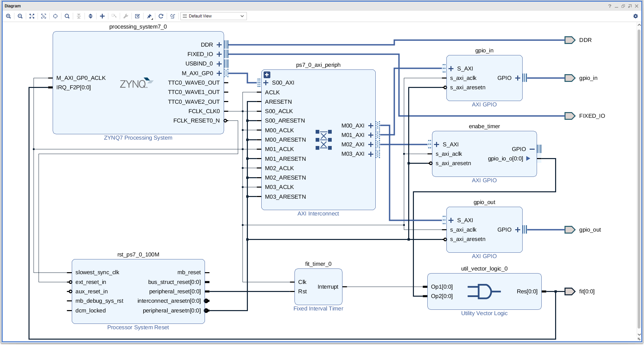Expand the M_AXI_GP0 interface pin
The image size is (644, 345).
[x=219, y=73]
